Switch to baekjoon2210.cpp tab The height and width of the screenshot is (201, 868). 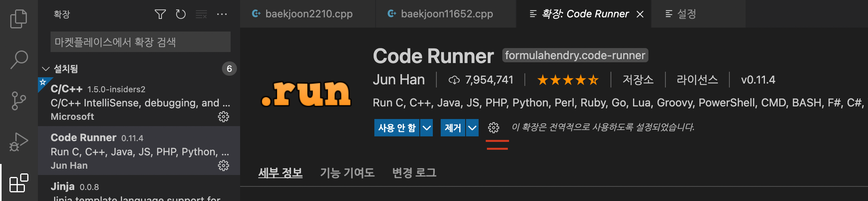(308, 14)
